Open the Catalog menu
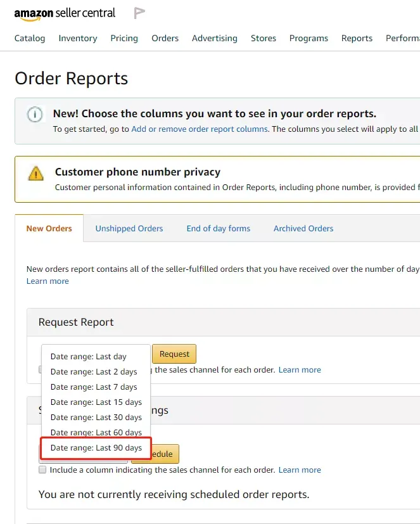Screen dimensions: 420x524 point(30,38)
